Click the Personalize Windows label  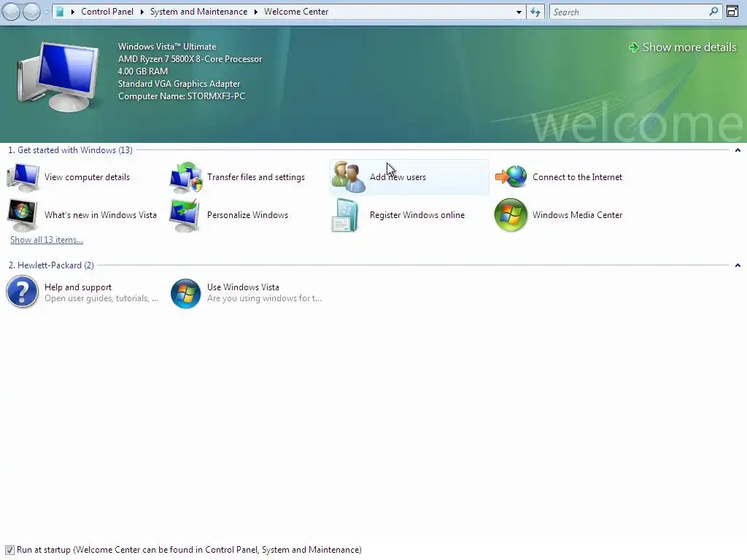[248, 215]
